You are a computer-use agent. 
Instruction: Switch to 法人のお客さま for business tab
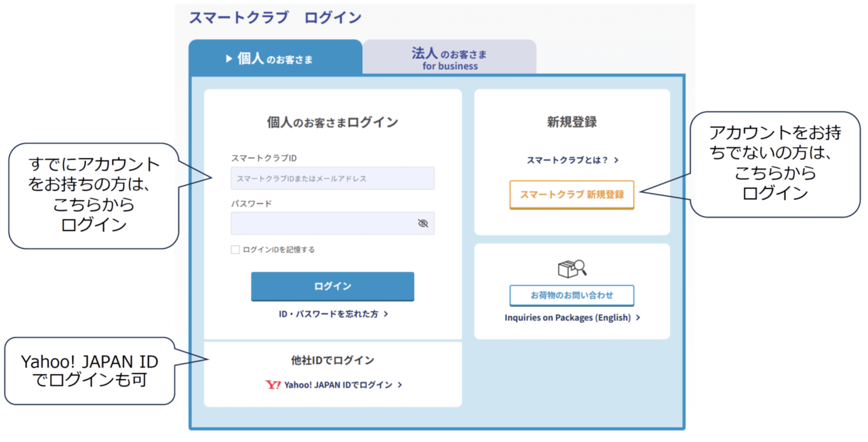click(x=449, y=58)
